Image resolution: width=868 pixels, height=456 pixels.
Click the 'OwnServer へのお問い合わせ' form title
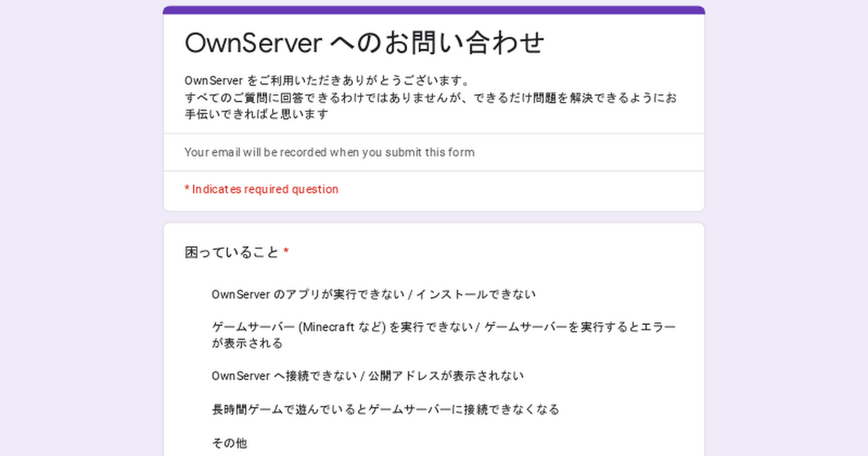point(365,43)
